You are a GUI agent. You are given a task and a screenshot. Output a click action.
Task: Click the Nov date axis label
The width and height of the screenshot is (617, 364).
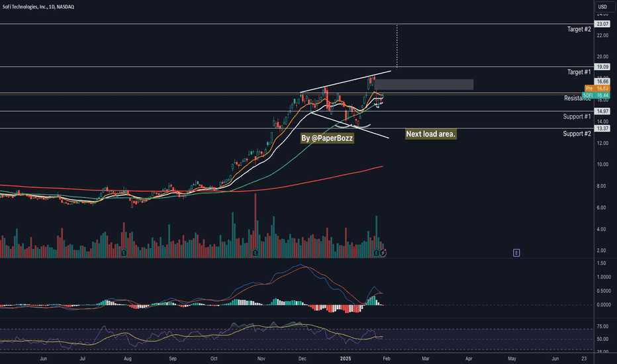[x=261, y=359]
